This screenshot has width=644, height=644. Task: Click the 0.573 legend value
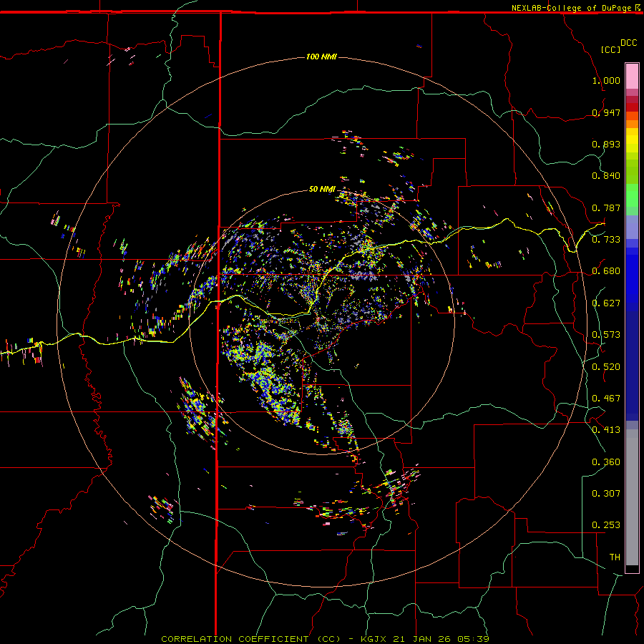pos(606,335)
